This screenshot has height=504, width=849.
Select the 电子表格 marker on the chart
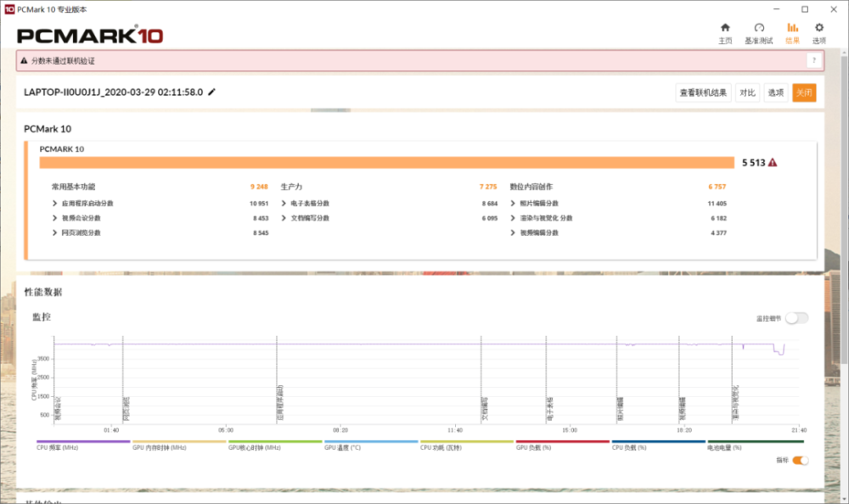click(549, 409)
